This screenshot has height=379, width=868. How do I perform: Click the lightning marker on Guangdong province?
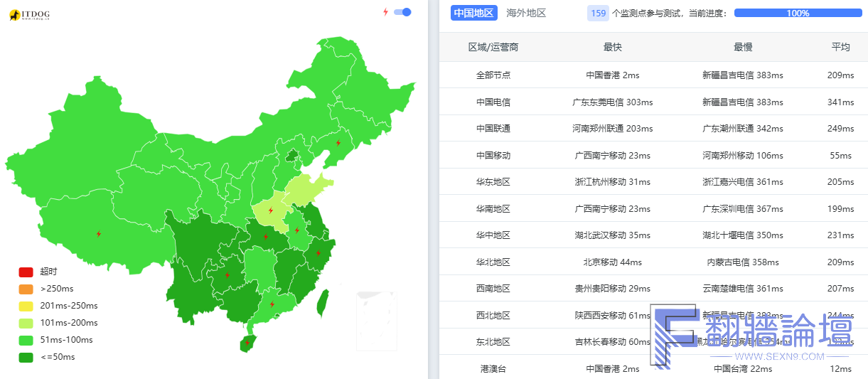point(272,304)
